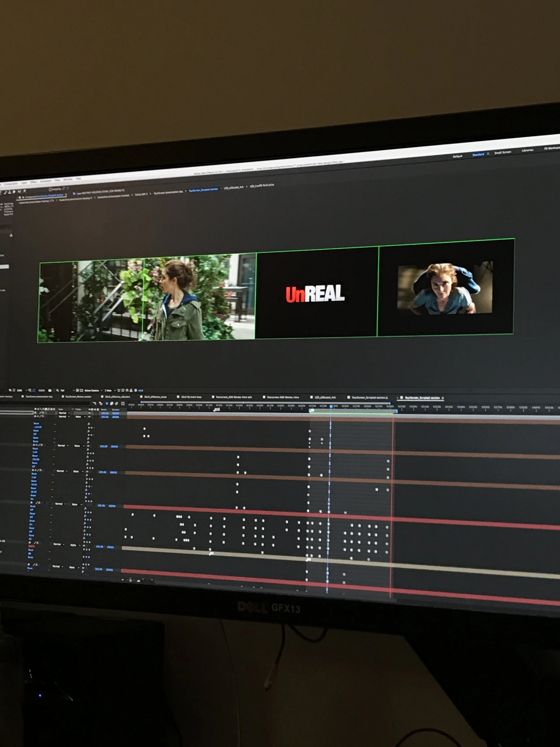The image size is (560, 747).
Task: Open the Active Camera view dropdown
Action: (x=93, y=391)
